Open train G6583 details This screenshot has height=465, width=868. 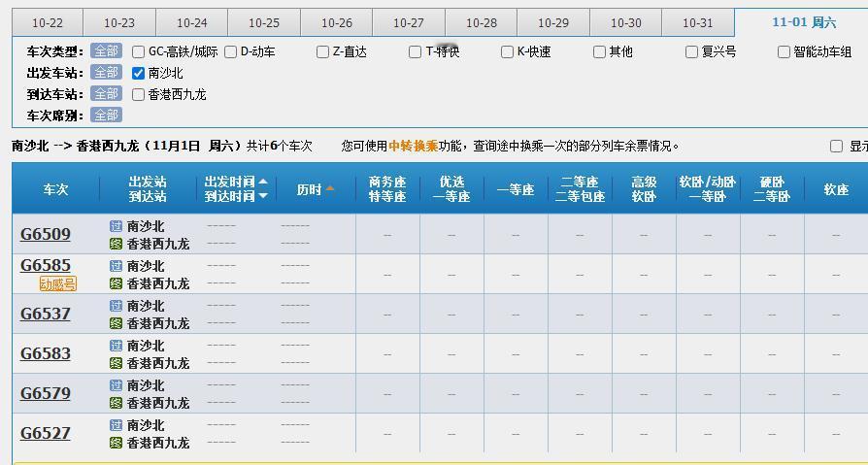[x=46, y=353]
